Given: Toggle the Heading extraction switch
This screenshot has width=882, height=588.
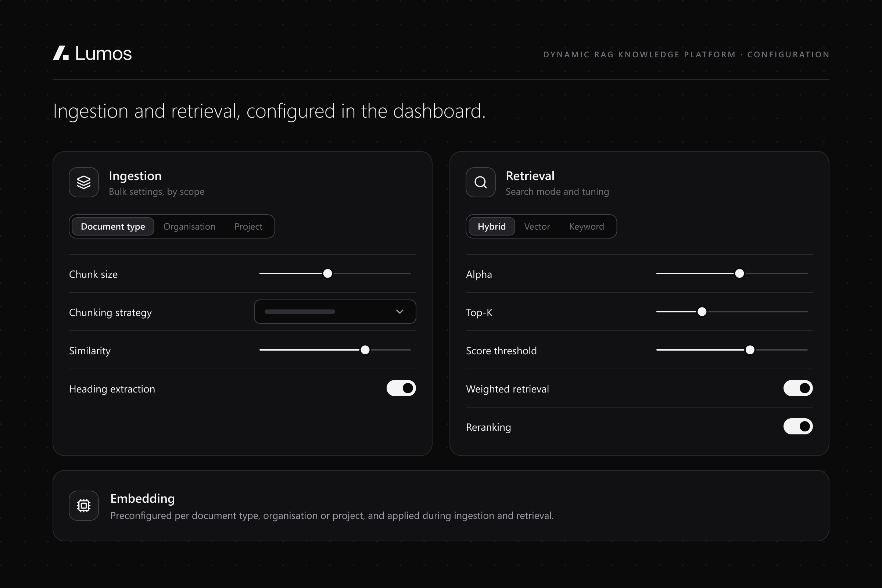Looking at the screenshot, I should (x=401, y=388).
